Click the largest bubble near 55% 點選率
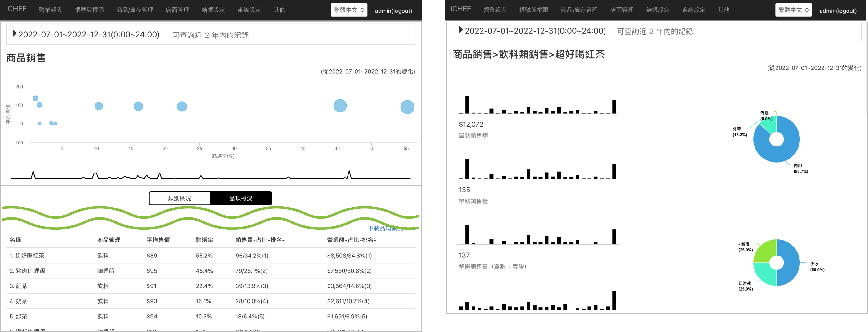The height and width of the screenshot is (332, 868). (x=407, y=107)
